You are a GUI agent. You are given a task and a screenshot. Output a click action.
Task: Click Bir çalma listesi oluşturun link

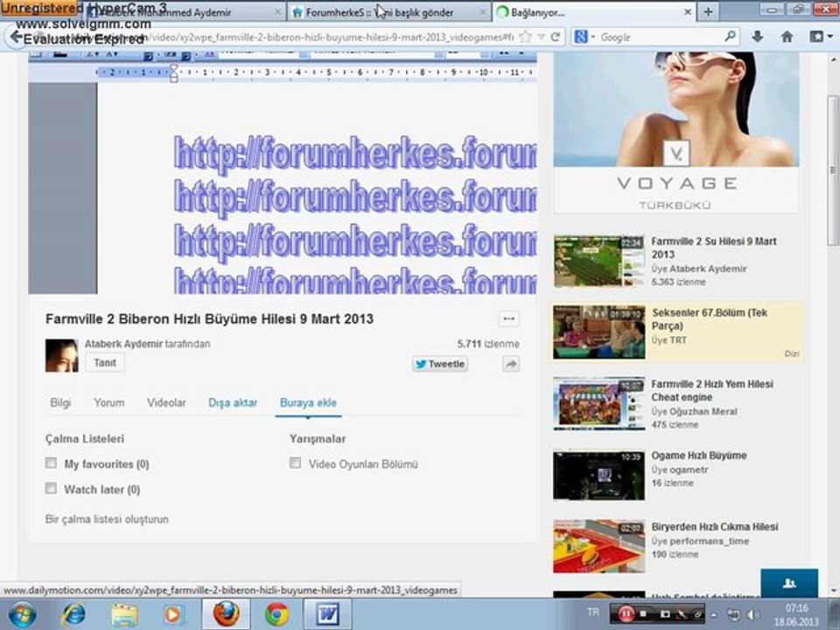[x=107, y=519]
